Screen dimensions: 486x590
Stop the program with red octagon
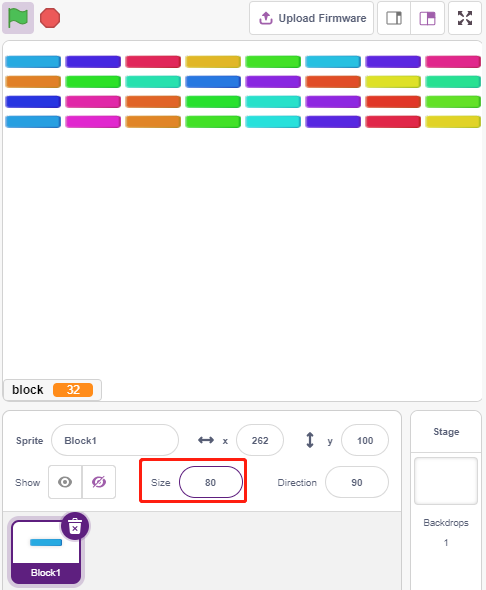coord(50,18)
